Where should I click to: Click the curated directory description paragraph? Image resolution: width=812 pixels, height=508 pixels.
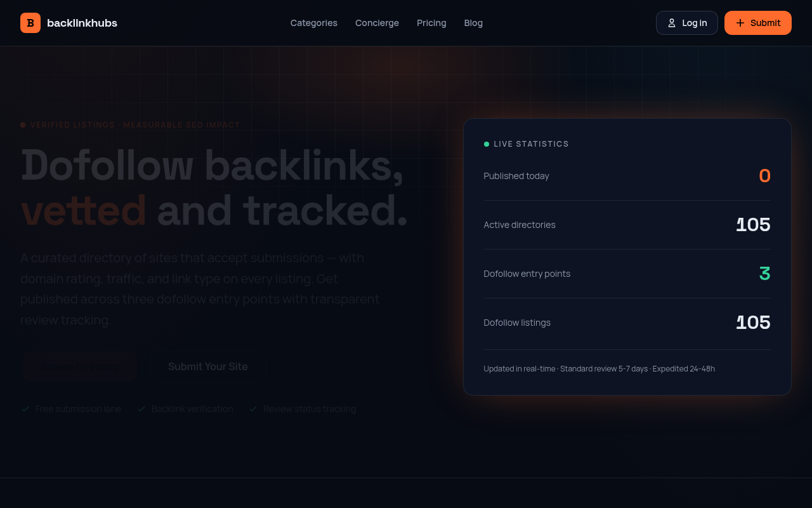tap(200, 289)
